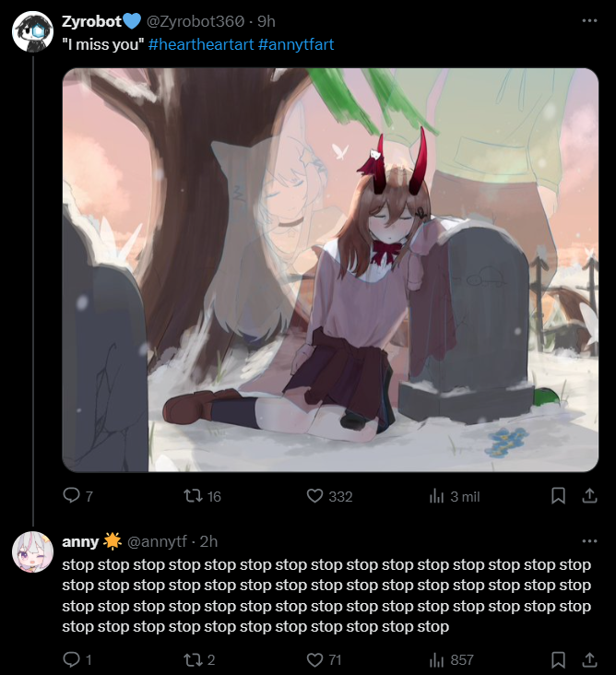The image size is (616, 675).
Task: Bookmark Zyrobot's "I miss you" post
Action: coord(558,496)
